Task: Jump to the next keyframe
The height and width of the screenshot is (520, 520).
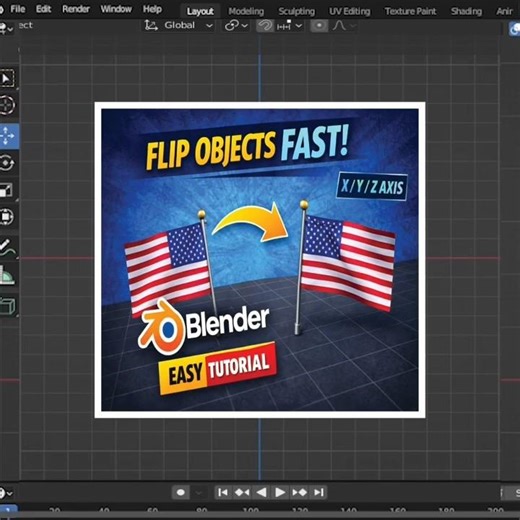Action: pos(299,492)
